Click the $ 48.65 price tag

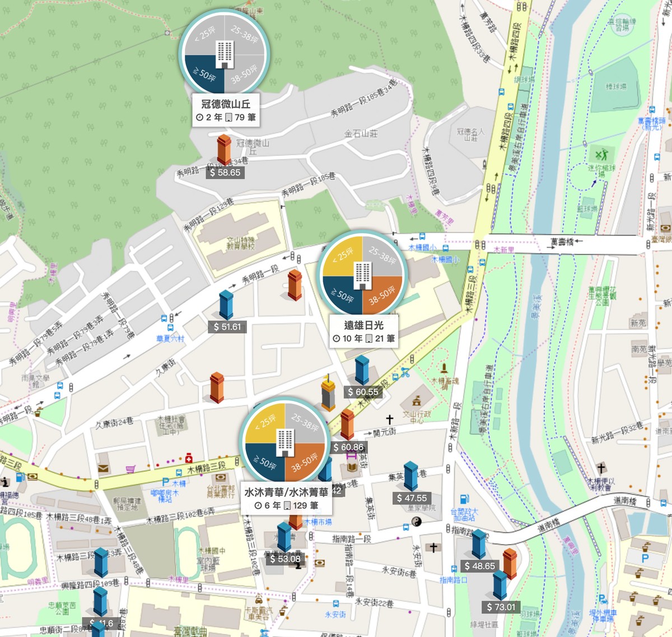[x=480, y=566]
